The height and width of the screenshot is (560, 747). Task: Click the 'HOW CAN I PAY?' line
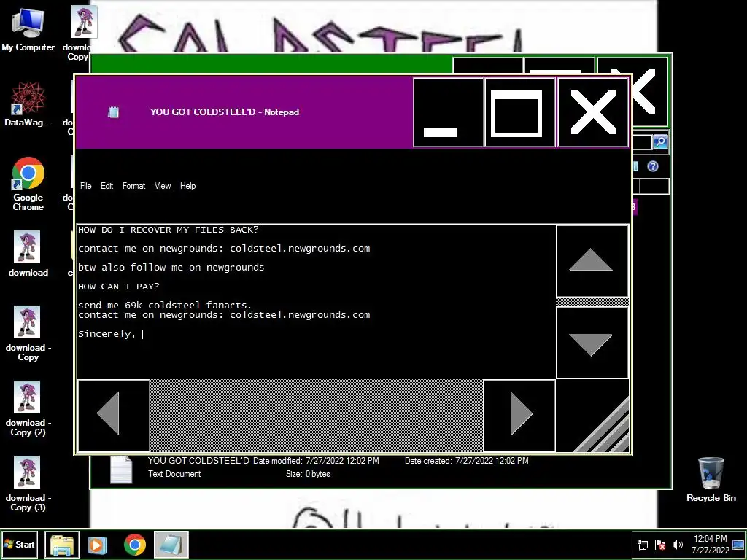119,286
